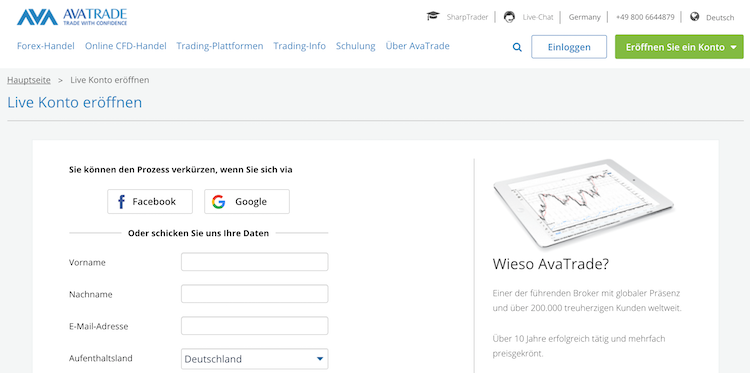Click the SharpTrader graduation cap icon
750x373 pixels.
[433, 16]
